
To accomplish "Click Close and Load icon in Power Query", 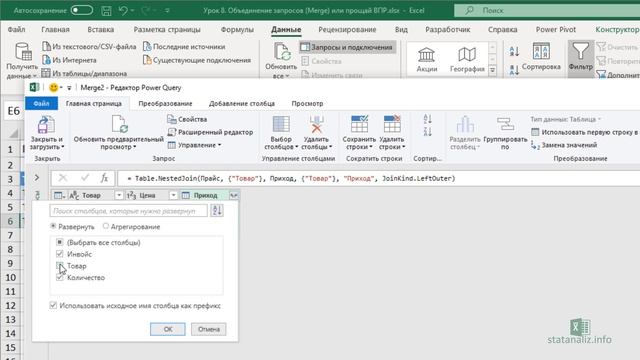I will 46,125.
